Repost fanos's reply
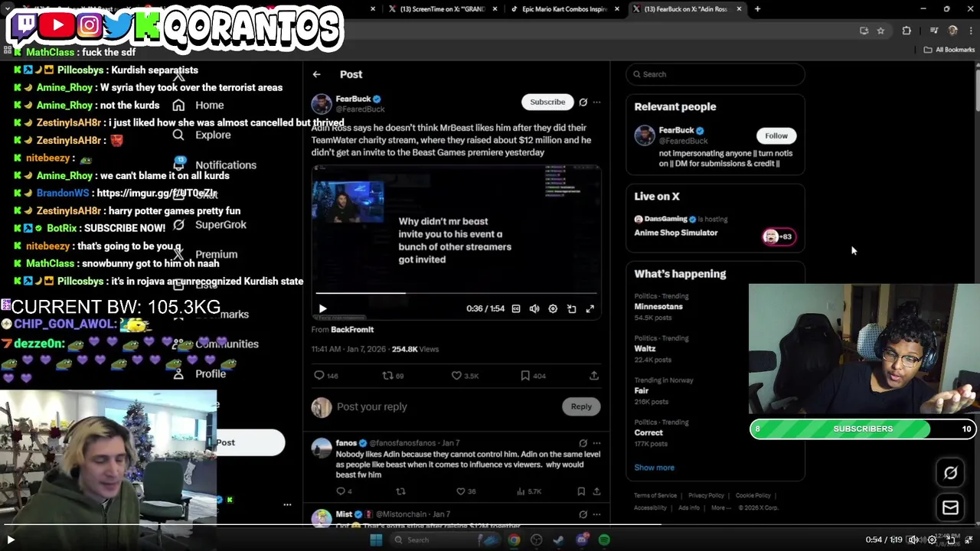 tap(400, 491)
